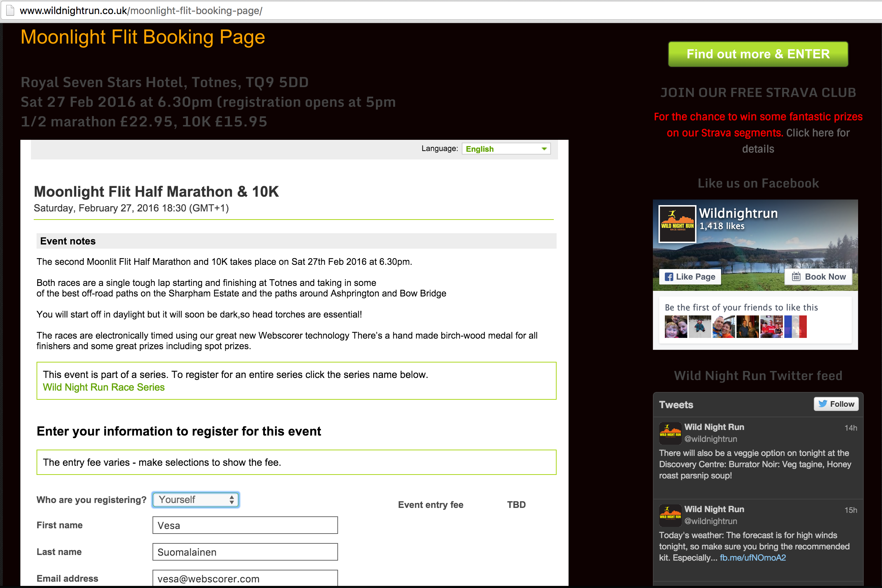Click the page document icon in address bar
This screenshot has height=588, width=882.
coord(10,10)
